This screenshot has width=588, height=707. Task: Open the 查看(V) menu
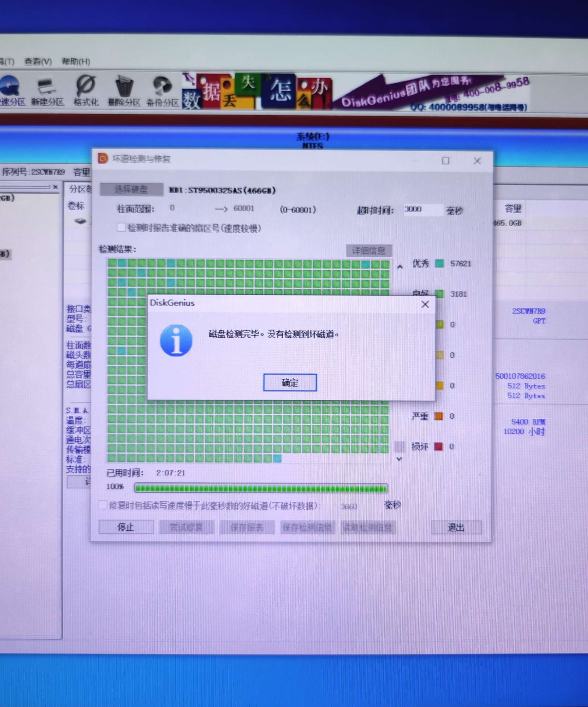point(38,61)
